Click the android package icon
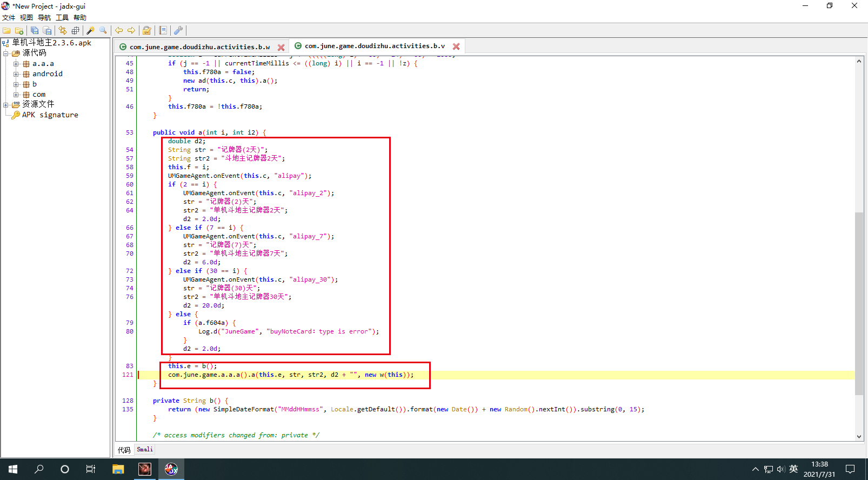 coord(26,74)
